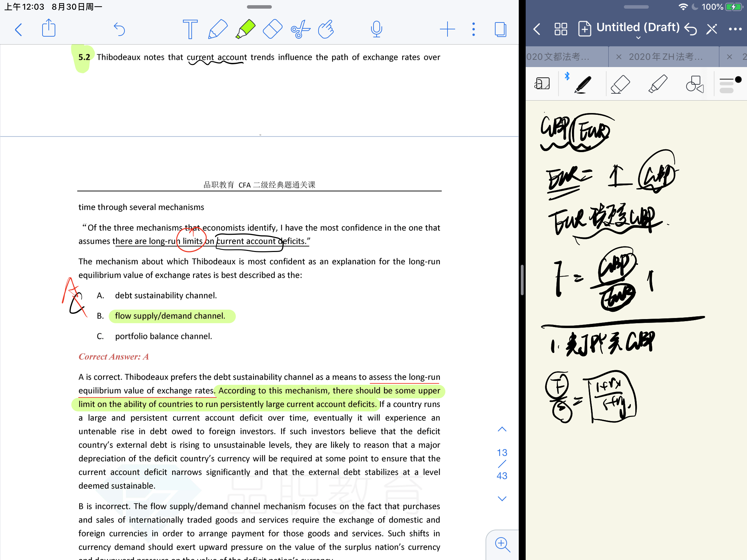Select the Eraser tool in PDF toolbar

pos(273,29)
